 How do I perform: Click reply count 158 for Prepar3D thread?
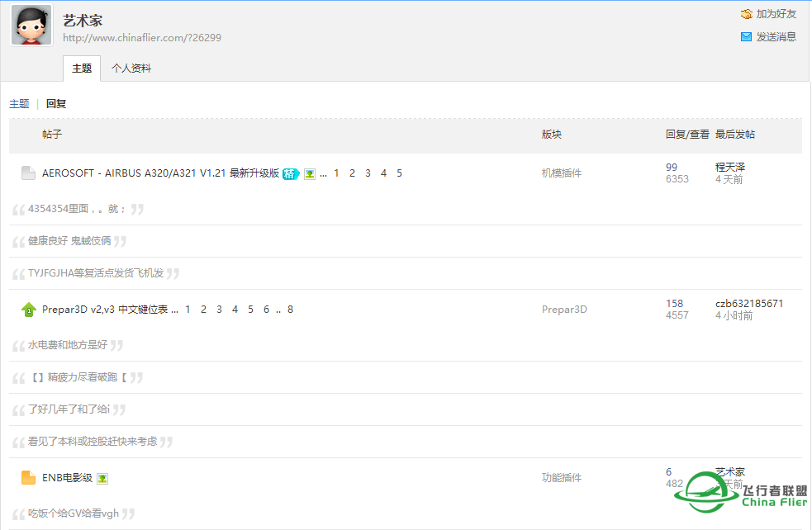coord(674,303)
